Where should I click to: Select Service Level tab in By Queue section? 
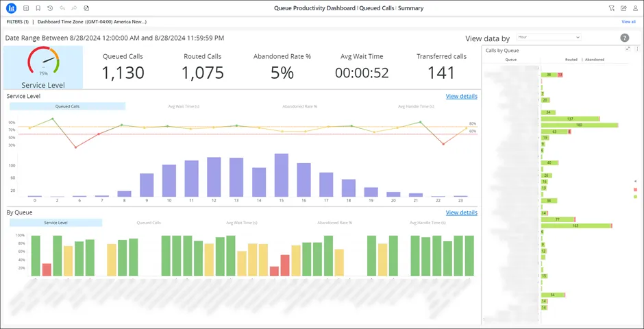pyautogui.click(x=56, y=223)
